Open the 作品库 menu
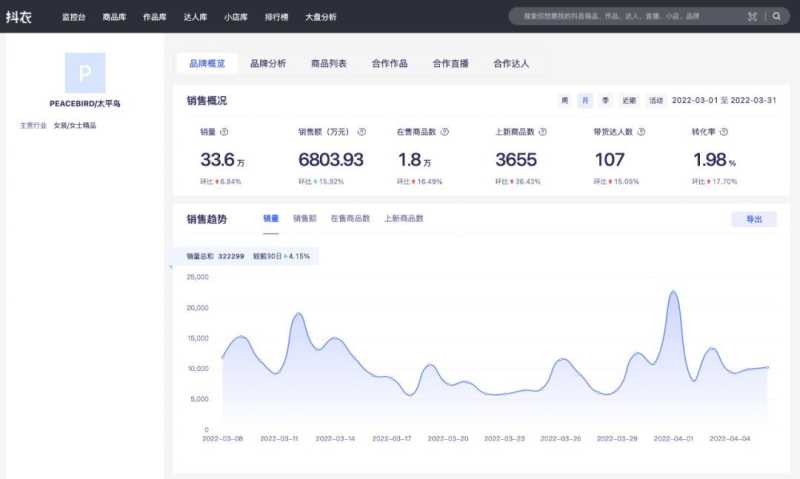The width and height of the screenshot is (800, 479). (155, 17)
